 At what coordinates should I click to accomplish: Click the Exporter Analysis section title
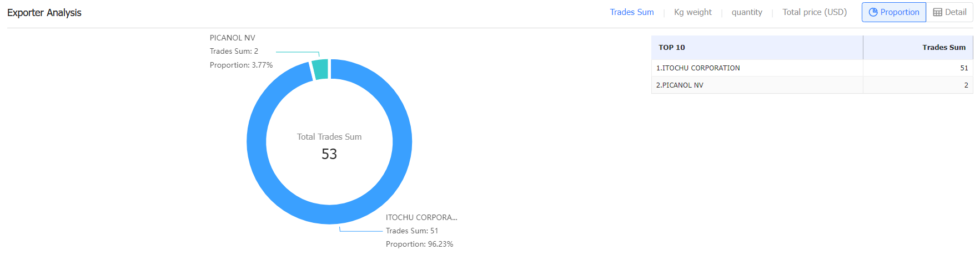pos(44,13)
